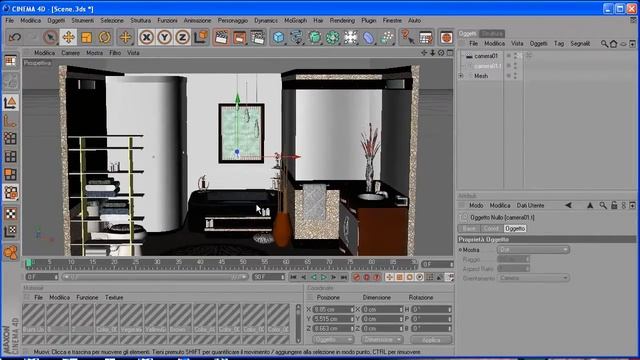The height and width of the screenshot is (360, 640).
Task: Toggle rotation keyframe recording in the timeline bar
Action: click(x=409, y=277)
